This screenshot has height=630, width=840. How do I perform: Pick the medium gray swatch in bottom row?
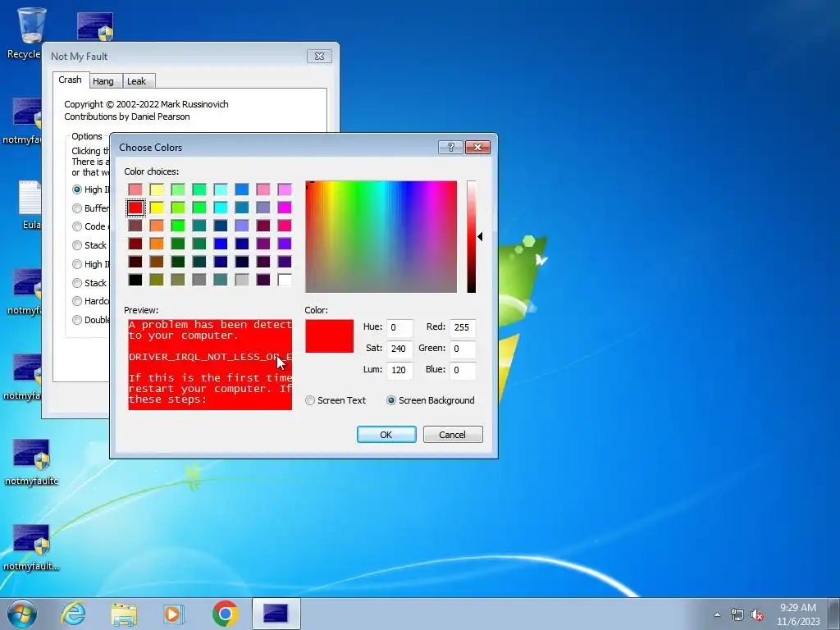tap(199, 280)
